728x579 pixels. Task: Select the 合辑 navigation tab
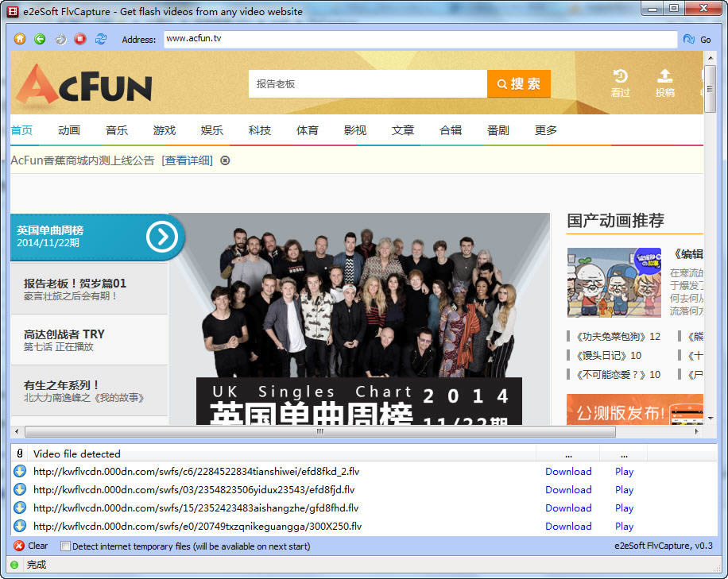[451, 130]
